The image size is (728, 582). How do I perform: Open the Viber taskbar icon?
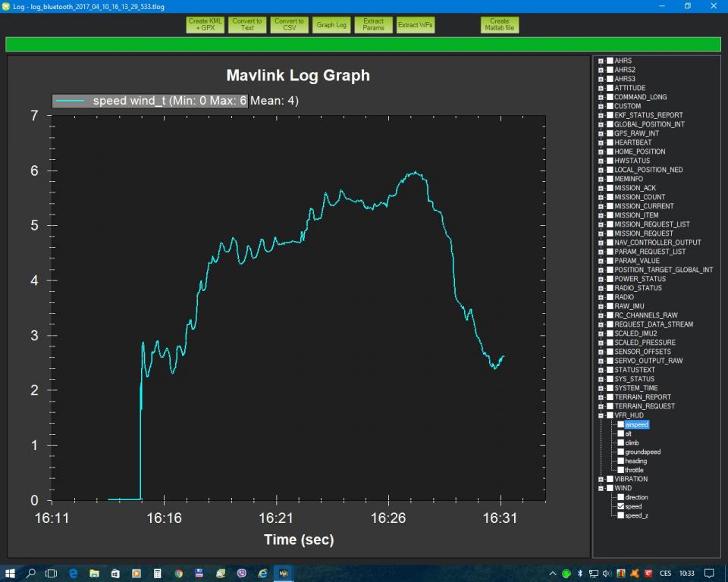[x=241, y=574]
